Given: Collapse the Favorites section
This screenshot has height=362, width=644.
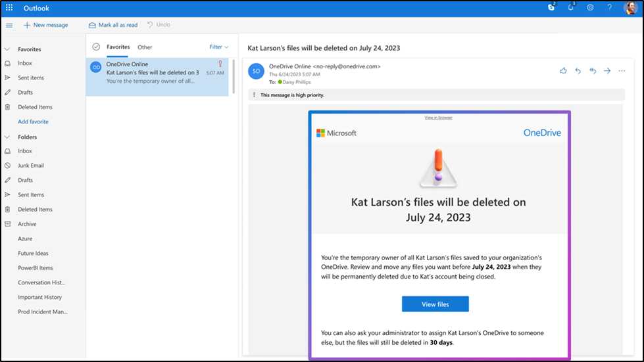Looking at the screenshot, I should click(x=7, y=49).
